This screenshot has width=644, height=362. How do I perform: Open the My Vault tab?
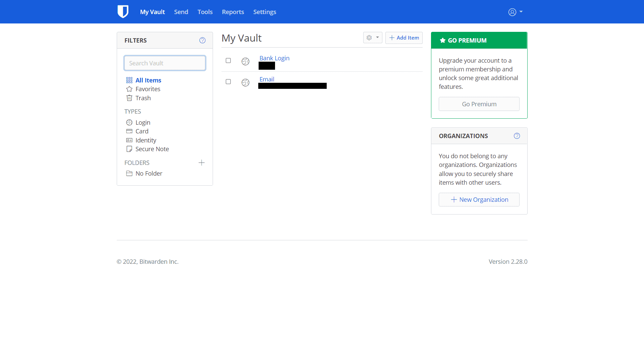point(152,12)
